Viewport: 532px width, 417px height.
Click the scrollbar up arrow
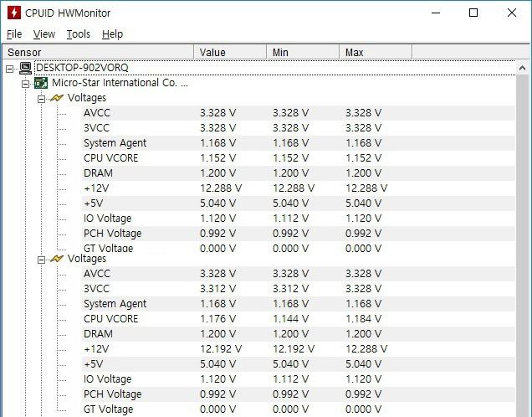pyautogui.click(x=522, y=69)
